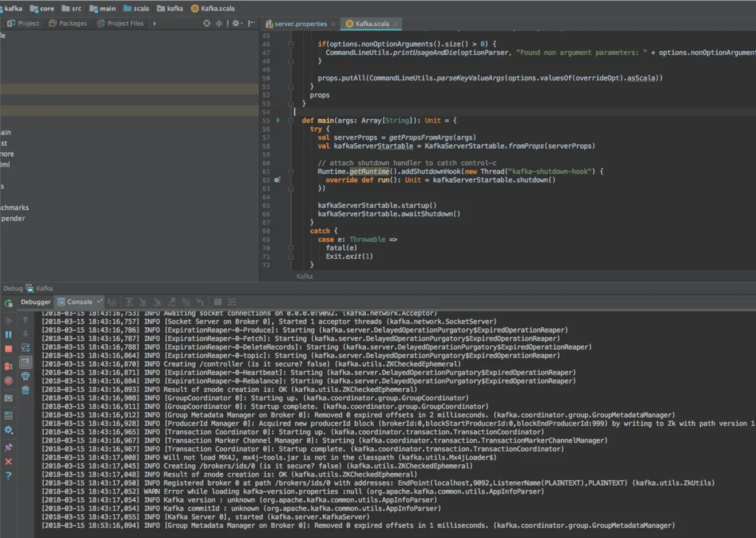Click Trace Current Stream Chain icon
This screenshot has width=756, height=538.
point(232,302)
